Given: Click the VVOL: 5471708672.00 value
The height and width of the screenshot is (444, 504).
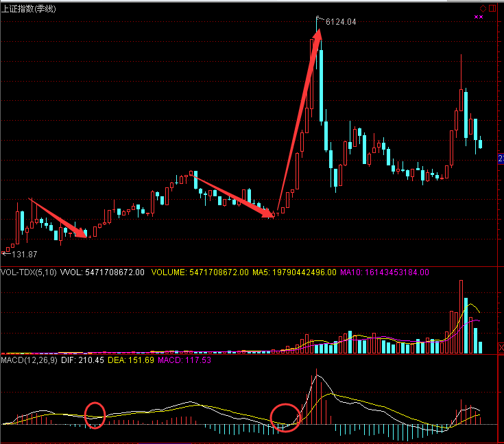Looking at the screenshot, I should pos(103,272).
